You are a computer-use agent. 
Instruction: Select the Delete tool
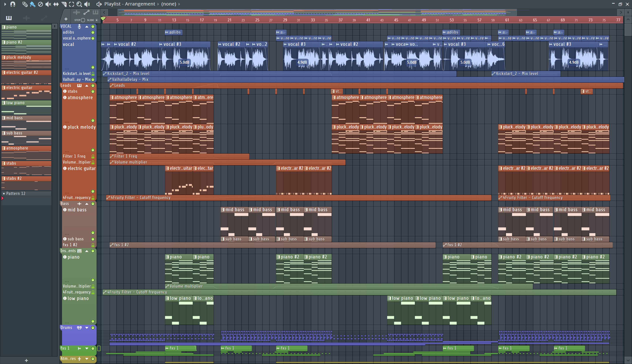[40, 4]
